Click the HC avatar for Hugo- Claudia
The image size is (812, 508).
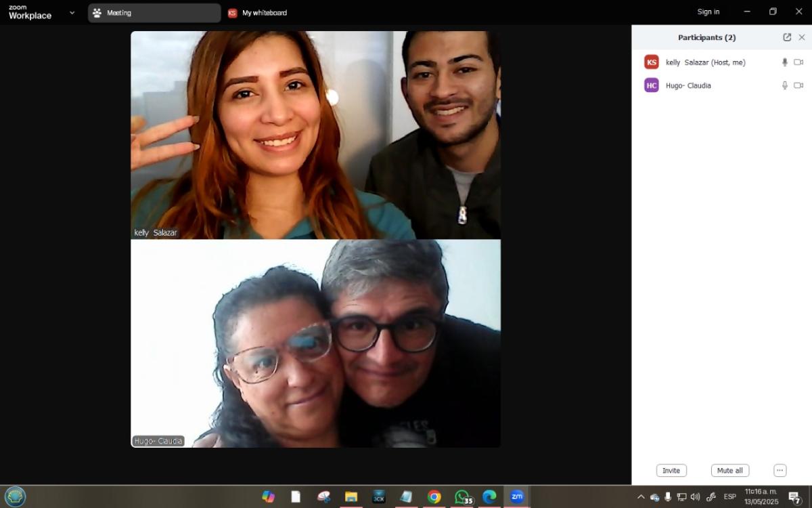coord(652,85)
